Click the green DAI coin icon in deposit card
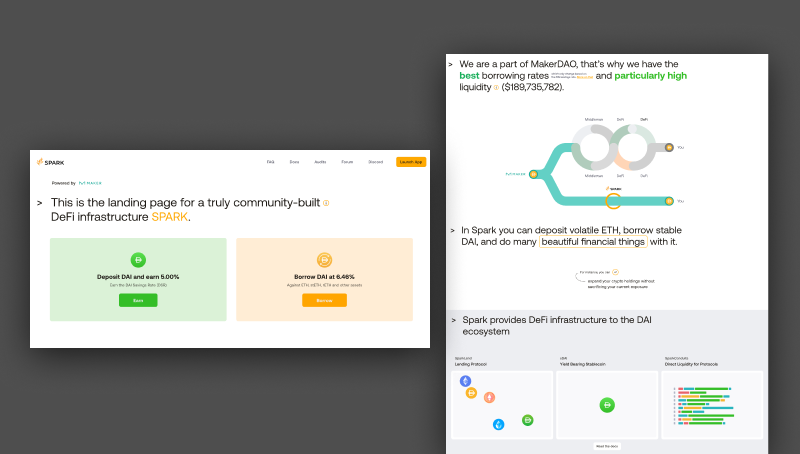Viewport: 800px width, 454px height. coord(138,260)
